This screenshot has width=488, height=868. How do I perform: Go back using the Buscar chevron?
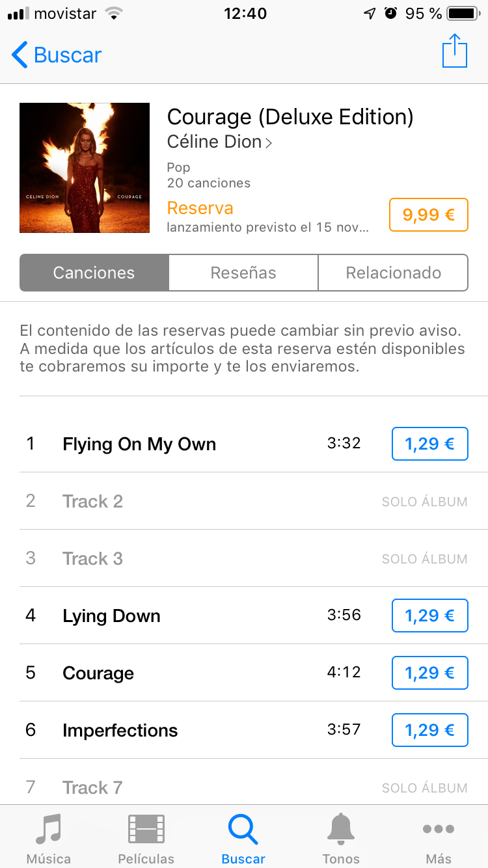[x=20, y=55]
